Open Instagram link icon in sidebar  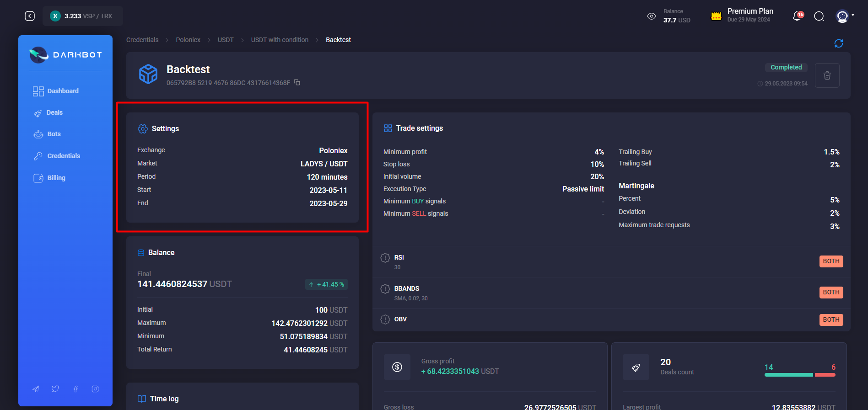coord(95,389)
